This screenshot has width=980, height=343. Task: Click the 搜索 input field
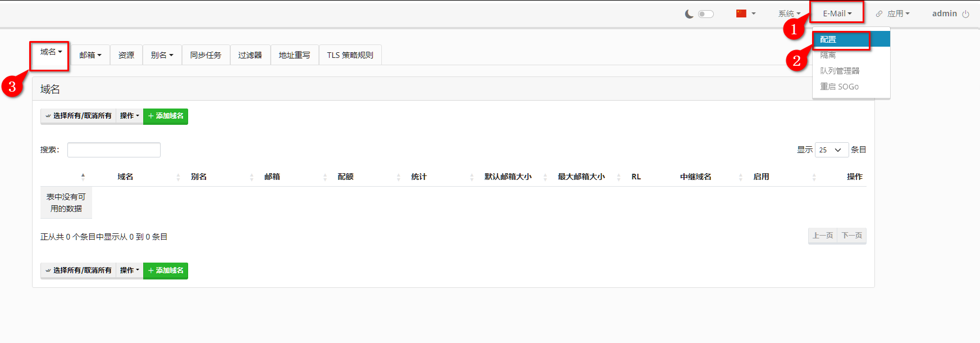(x=114, y=150)
